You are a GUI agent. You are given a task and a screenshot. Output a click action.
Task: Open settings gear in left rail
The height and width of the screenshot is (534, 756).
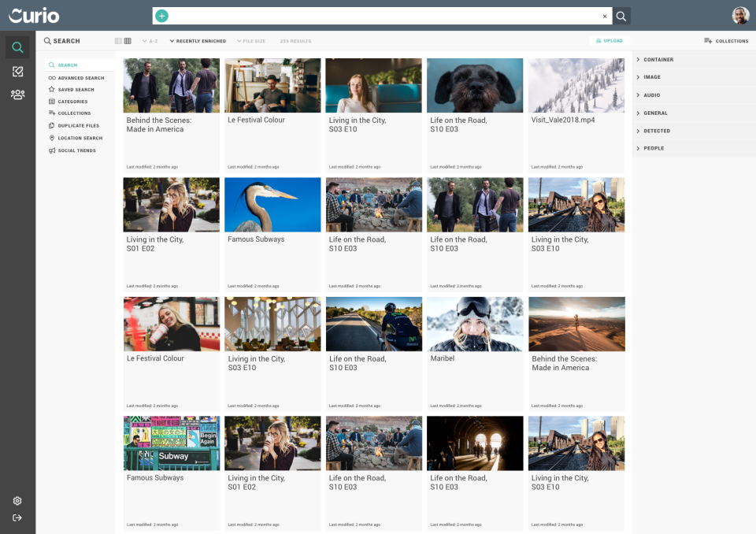17,501
